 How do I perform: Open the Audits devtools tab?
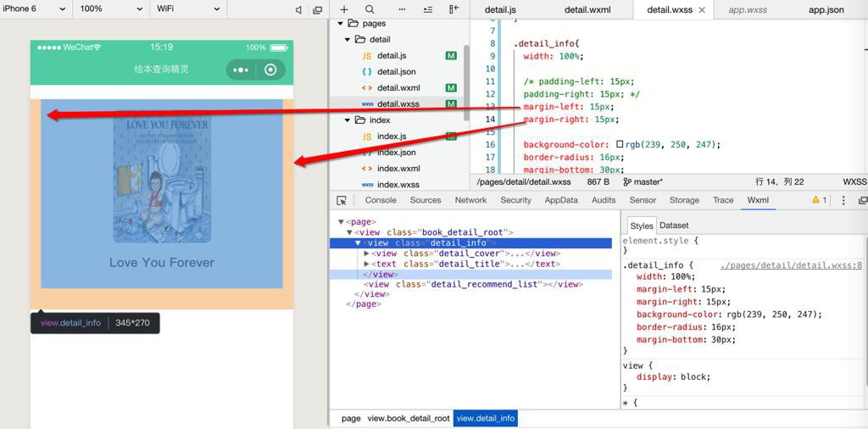[604, 200]
